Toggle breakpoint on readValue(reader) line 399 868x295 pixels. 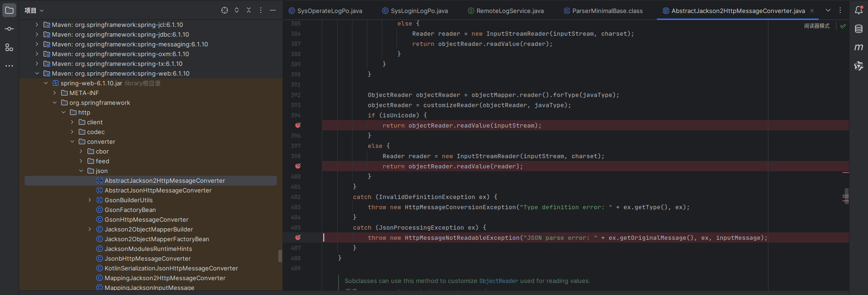(298, 166)
